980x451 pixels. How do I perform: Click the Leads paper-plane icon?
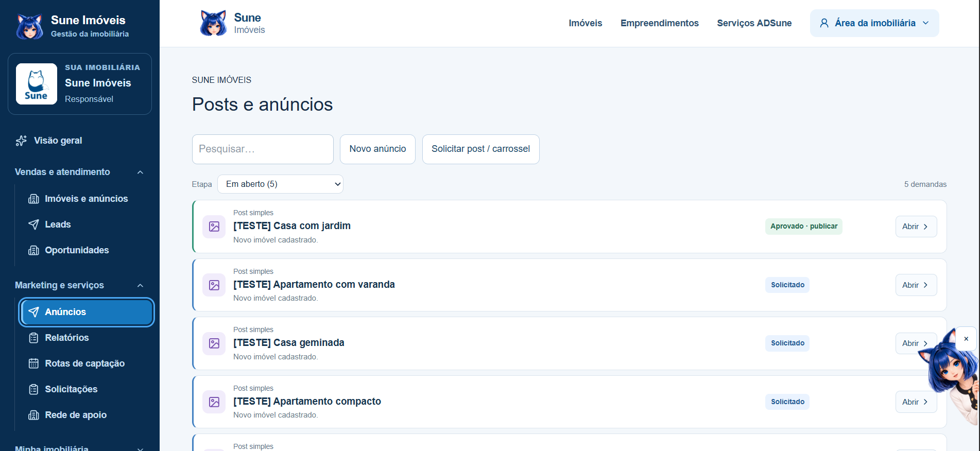33,224
